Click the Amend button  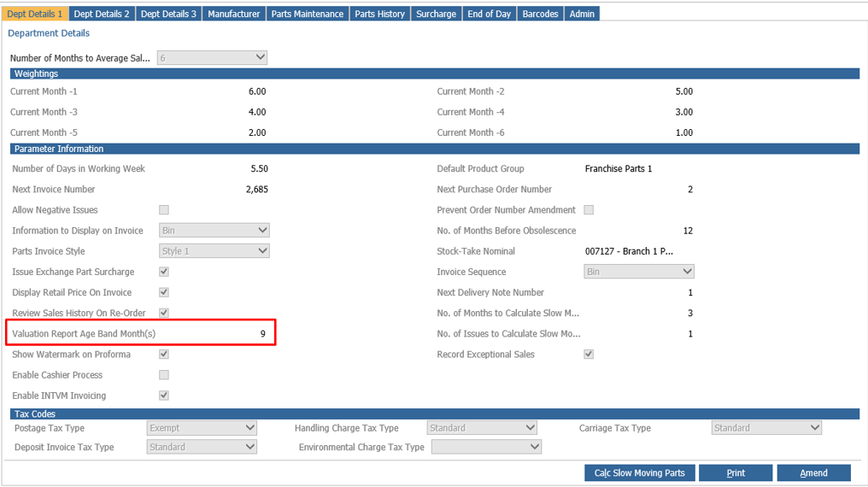(813, 472)
